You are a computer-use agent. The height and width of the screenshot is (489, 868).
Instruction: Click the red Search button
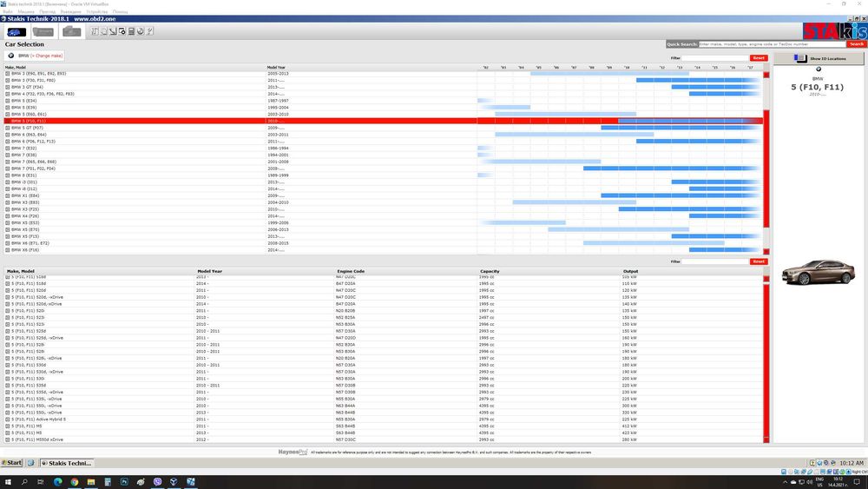(856, 43)
